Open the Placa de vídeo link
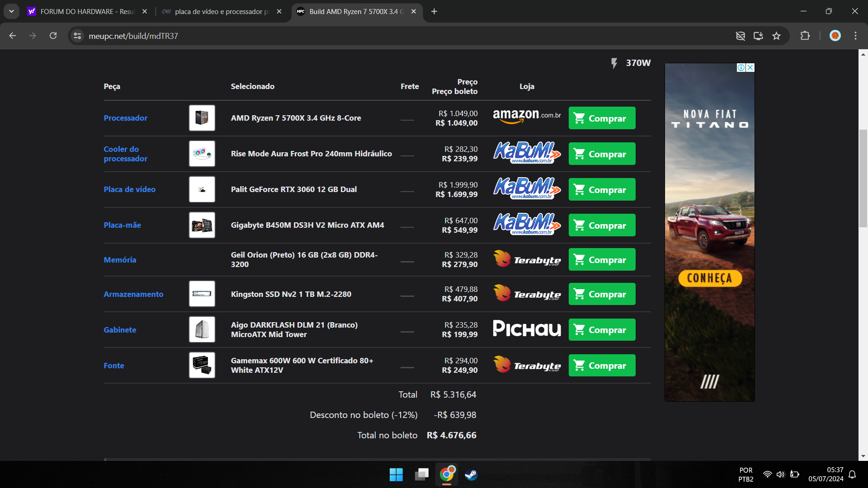 129,189
